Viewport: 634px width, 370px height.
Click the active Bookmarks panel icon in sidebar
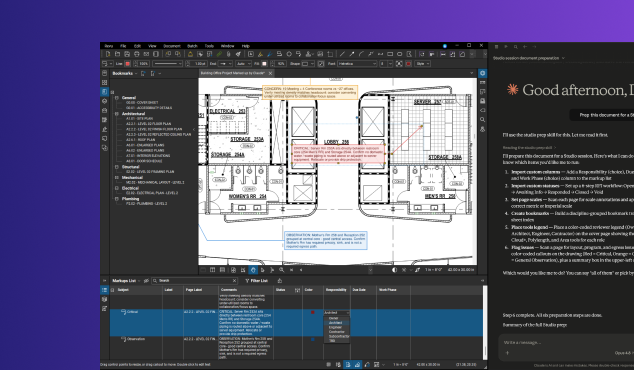pos(105,92)
